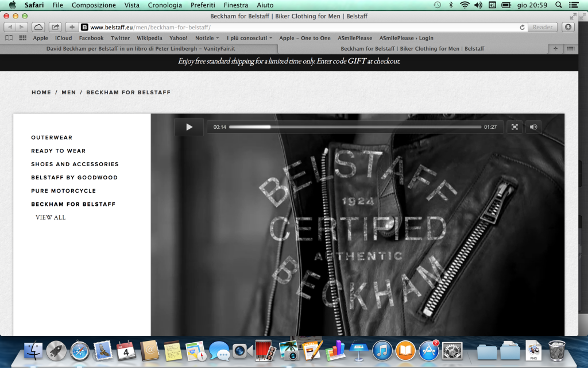Open the Downloads button in Safari toolbar
Screen dimensions: 588x368
click(568, 27)
